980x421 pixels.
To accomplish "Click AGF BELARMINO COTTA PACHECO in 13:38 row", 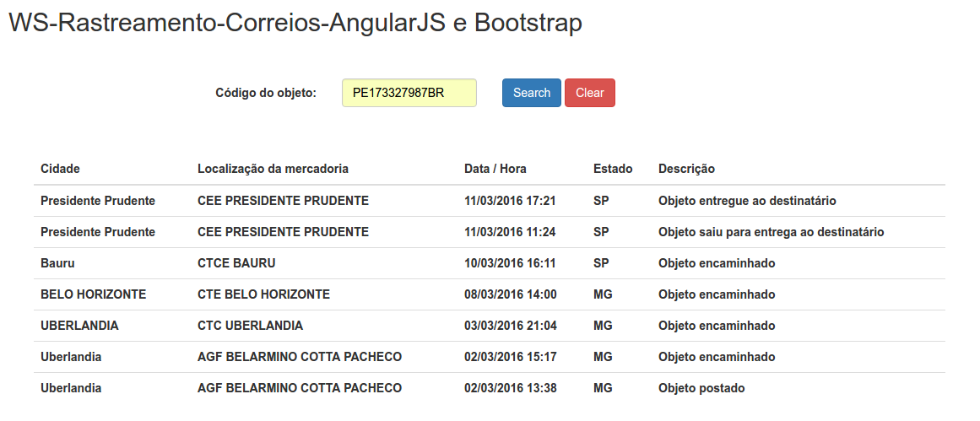I will [300, 388].
